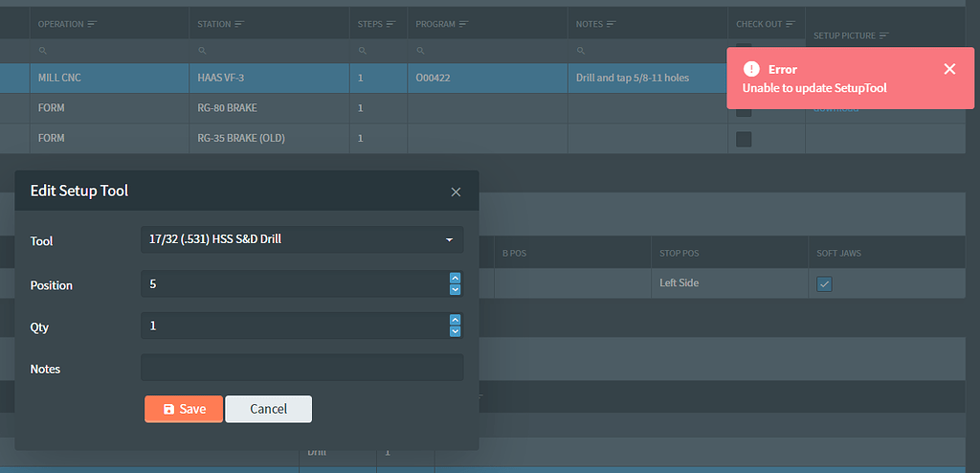Toggle the Soft Jaws checkbox
Viewport: 980px width, 473px height.
point(824,284)
